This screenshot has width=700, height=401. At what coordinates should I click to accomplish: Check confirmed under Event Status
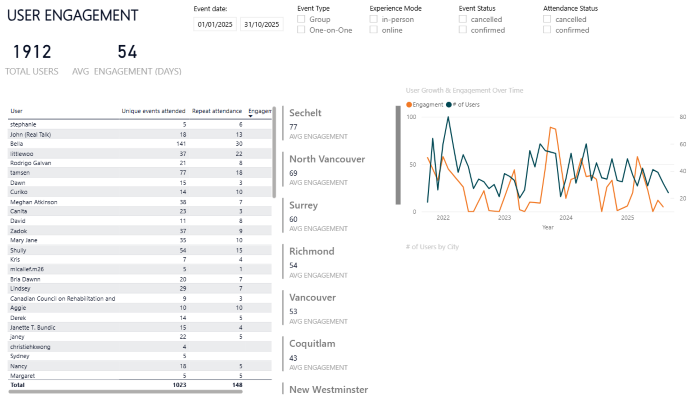click(x=463, y=30)
